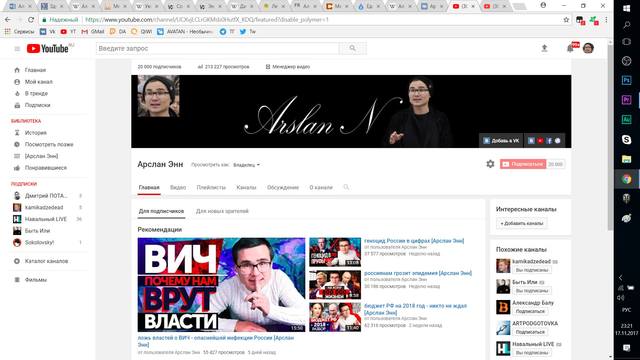
Task: Select 'Для подписчиков' sub-tab
Action: pos(161,211)
